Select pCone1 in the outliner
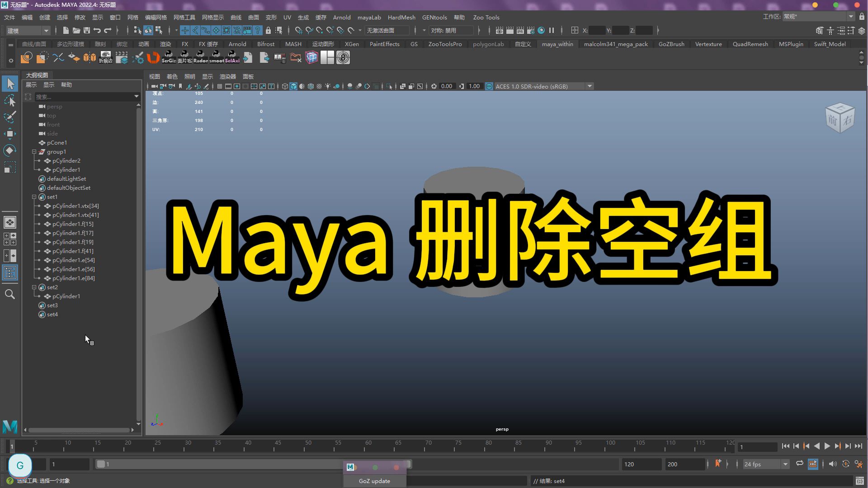This screenshot has width=868, height=488. [x=57, y=143]
